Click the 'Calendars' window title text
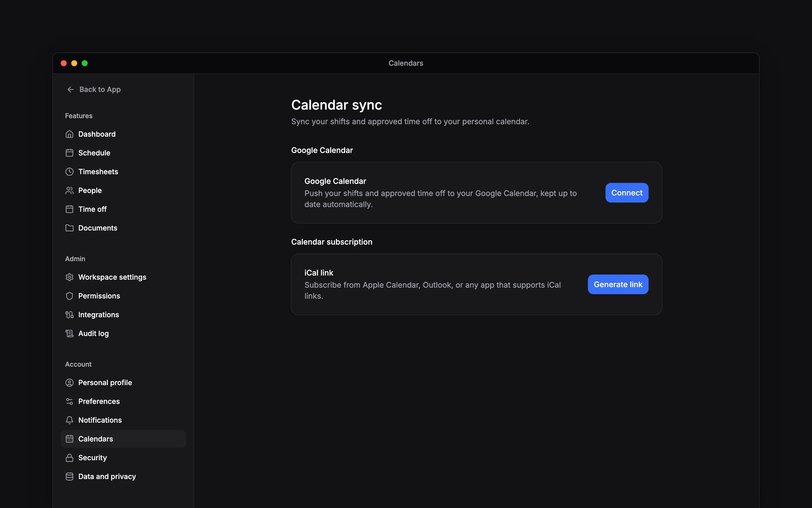This screenshot has width=812, height=508. [406, 63]
